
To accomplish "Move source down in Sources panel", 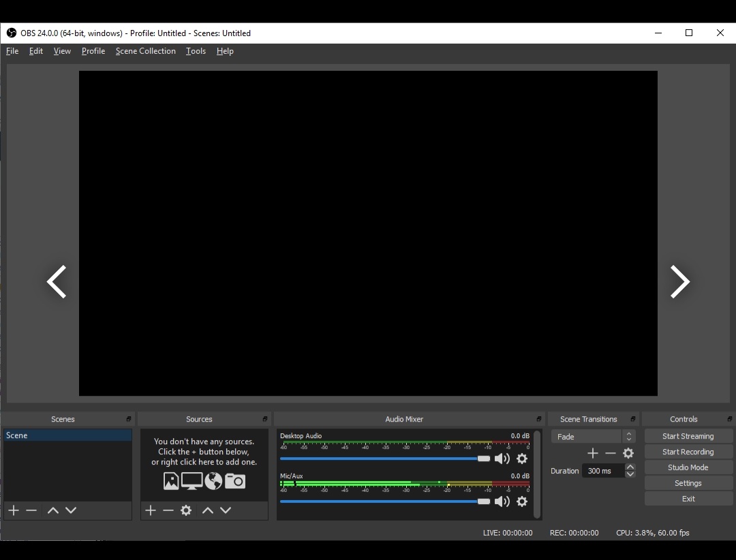I will coord(226,510).
